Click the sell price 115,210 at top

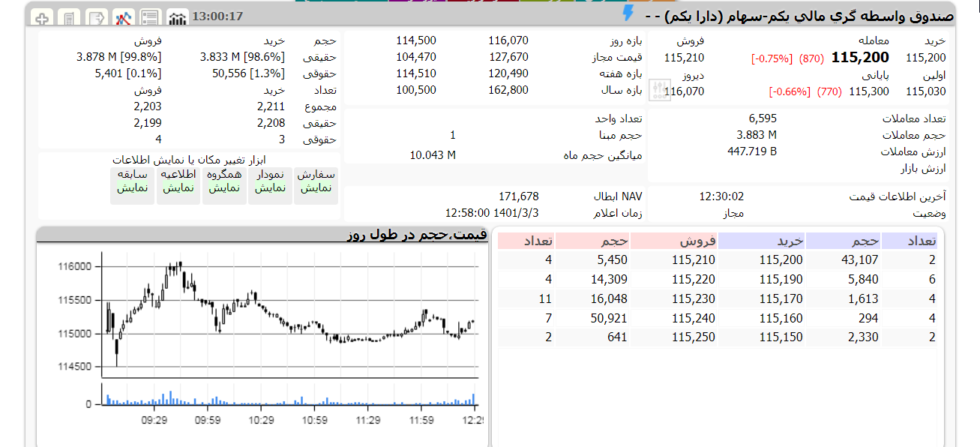tap(684, 58)
